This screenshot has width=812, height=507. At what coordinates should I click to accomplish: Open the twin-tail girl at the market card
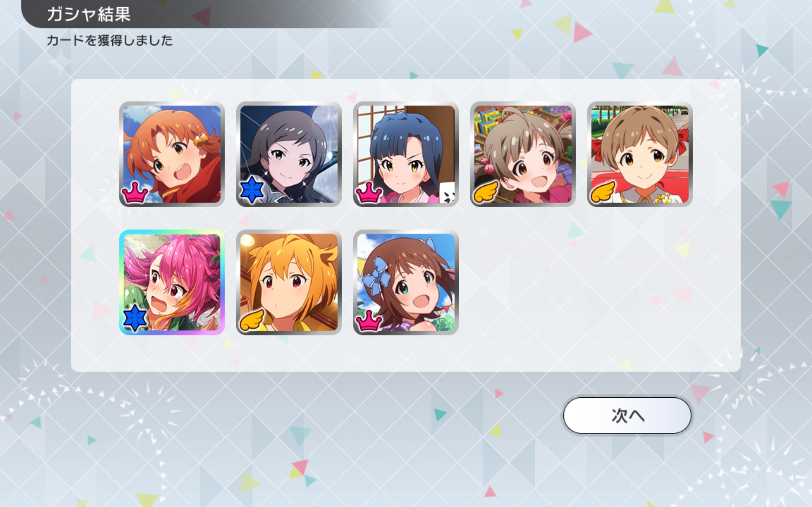523,154
